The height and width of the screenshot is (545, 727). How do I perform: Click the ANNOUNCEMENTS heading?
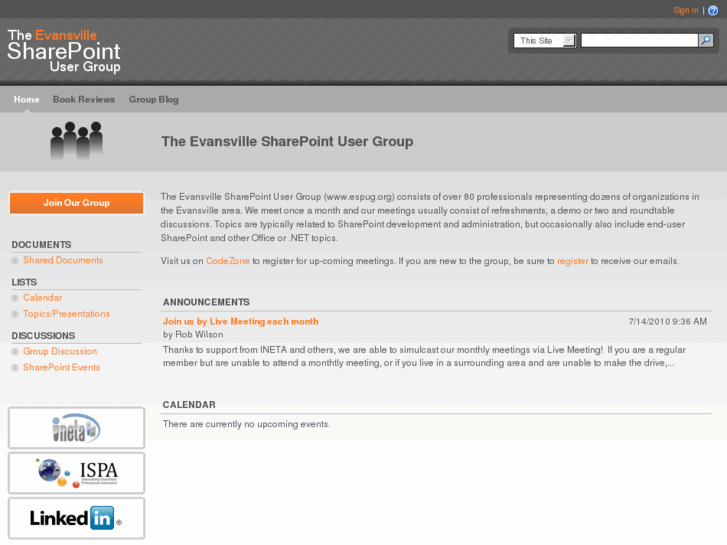206,302
